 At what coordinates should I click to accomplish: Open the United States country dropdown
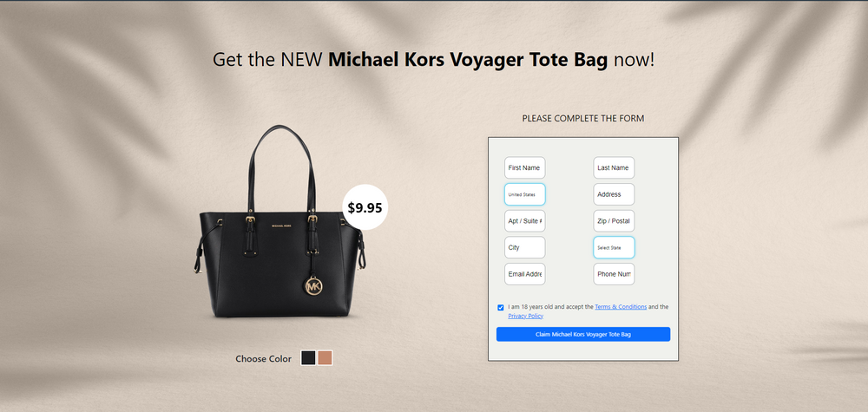pos(525,194)
